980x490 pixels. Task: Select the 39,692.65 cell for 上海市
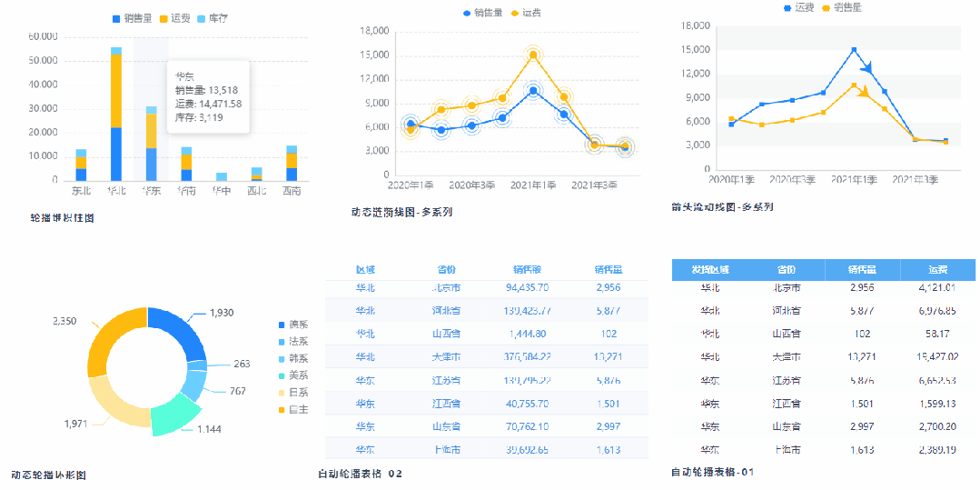pyautogui.click(x=527, y=450)
